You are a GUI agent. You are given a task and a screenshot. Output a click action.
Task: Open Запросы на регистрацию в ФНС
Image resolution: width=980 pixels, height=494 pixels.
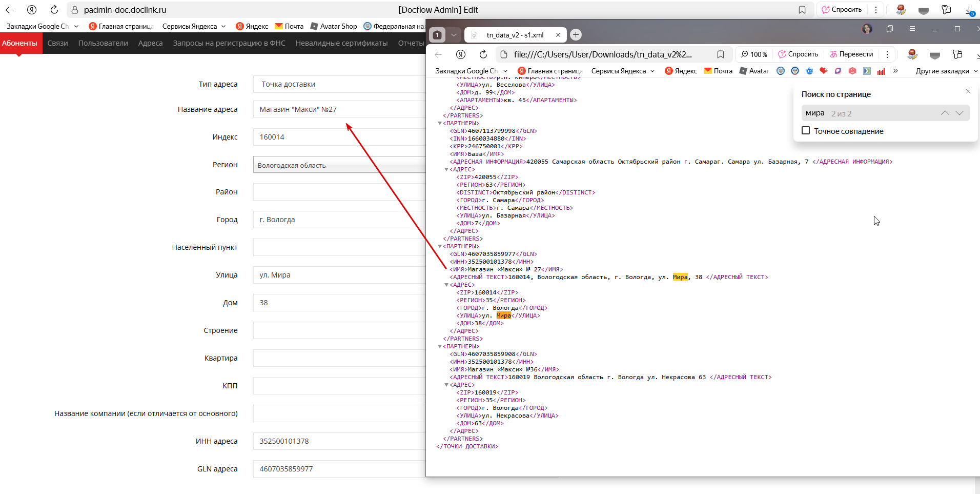pos(229,43)
